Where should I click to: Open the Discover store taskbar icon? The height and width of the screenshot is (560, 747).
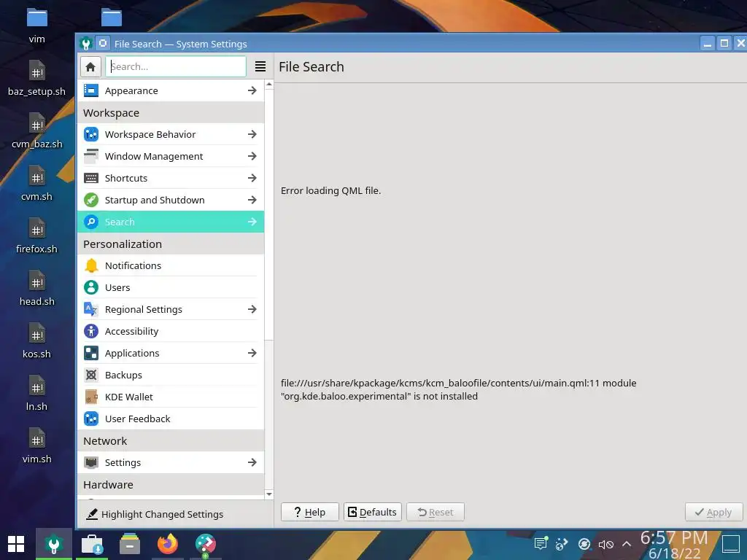point(92,544)
